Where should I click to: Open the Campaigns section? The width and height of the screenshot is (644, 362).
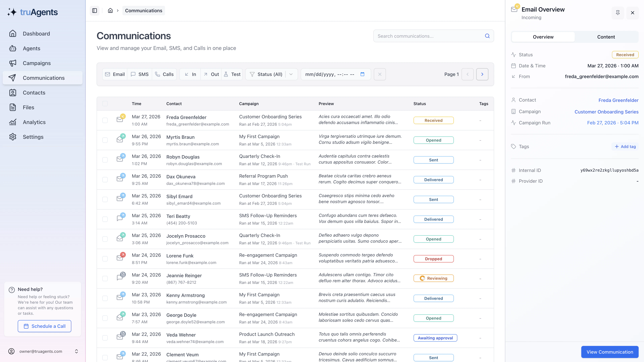pyautogui.click(x=37, y=63)
